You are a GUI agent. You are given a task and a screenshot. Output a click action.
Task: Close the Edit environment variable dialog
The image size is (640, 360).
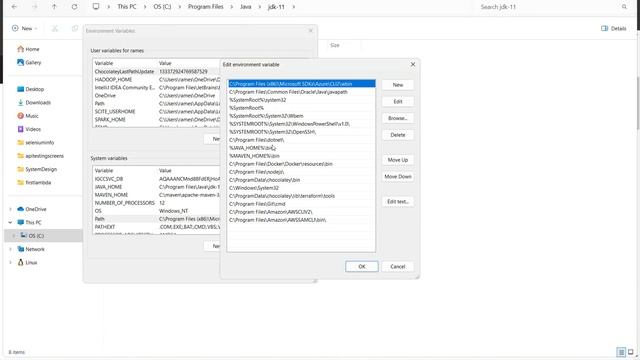tap(413, 64)
